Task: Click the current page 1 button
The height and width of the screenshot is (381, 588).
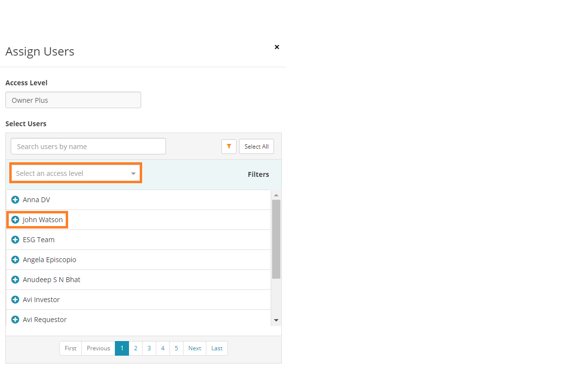Action: point(122,348)
